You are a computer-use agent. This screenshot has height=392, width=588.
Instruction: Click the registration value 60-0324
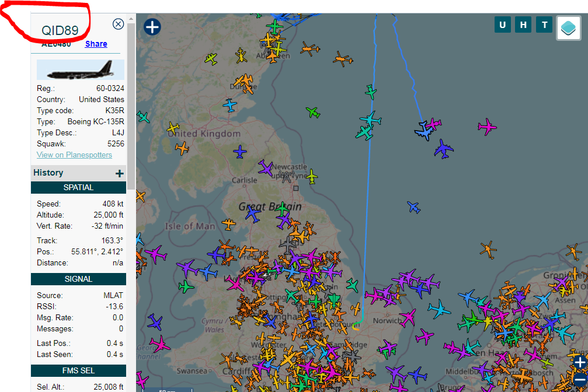tap(110, 89)
